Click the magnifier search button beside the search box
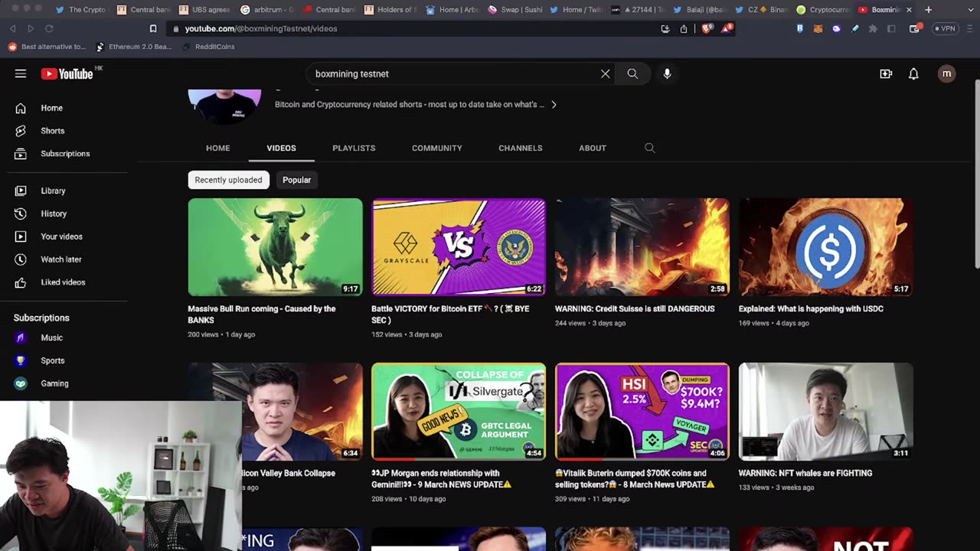 click(x=632, y=73)
